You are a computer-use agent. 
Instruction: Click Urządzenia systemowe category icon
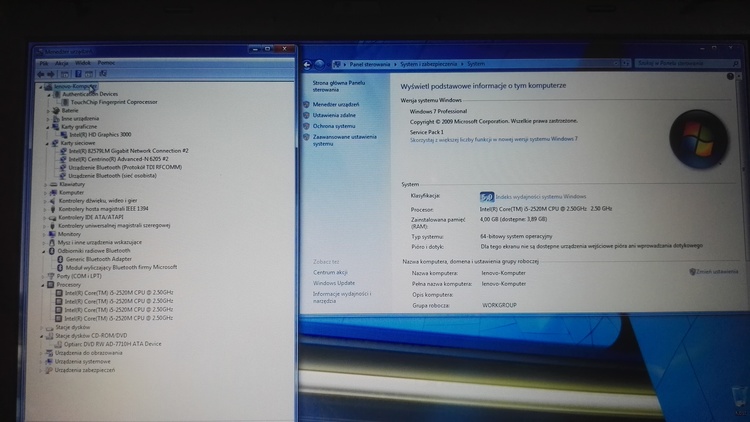(x=48, y=362)
